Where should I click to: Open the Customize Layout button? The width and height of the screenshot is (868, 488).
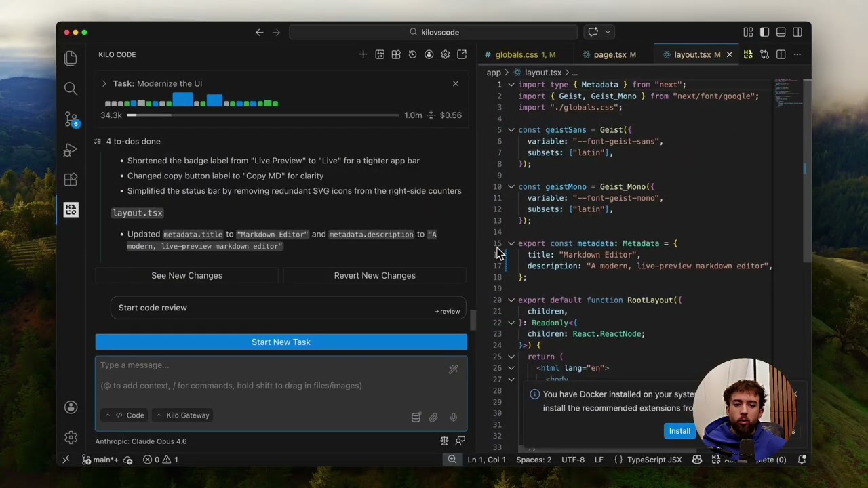(748, 32)
